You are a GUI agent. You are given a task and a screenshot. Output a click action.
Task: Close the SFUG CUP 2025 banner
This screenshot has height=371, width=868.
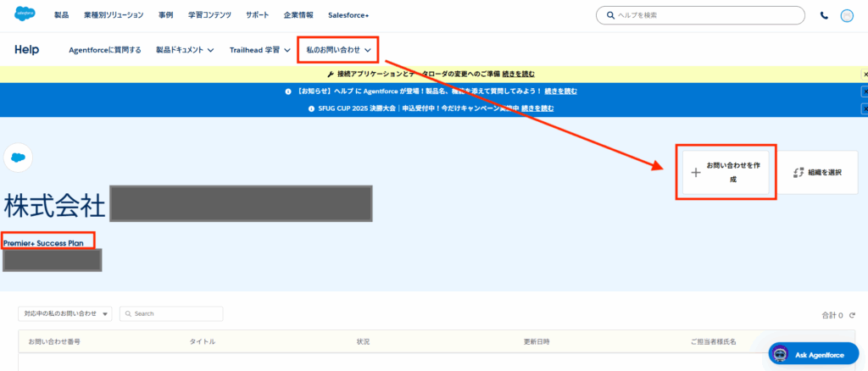(x=865, y=108)
